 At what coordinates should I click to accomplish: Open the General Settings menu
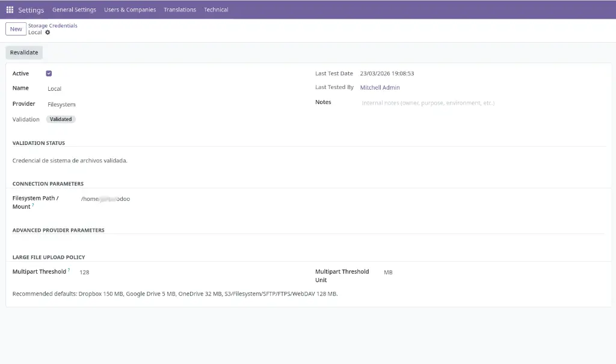coord(74,10)
